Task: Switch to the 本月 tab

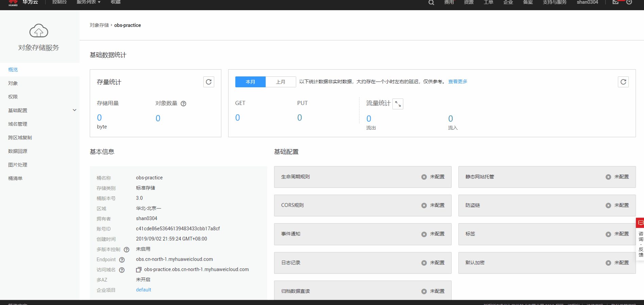Action: click(250, 82)
